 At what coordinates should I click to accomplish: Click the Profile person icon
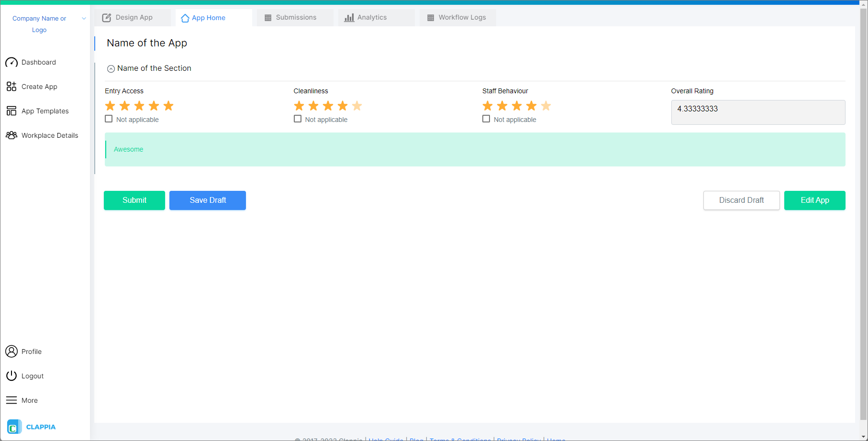click(11, 351)
